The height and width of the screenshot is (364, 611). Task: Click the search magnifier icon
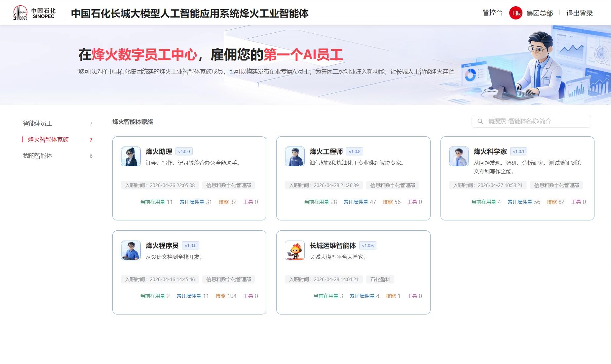(x=480, y=121)
